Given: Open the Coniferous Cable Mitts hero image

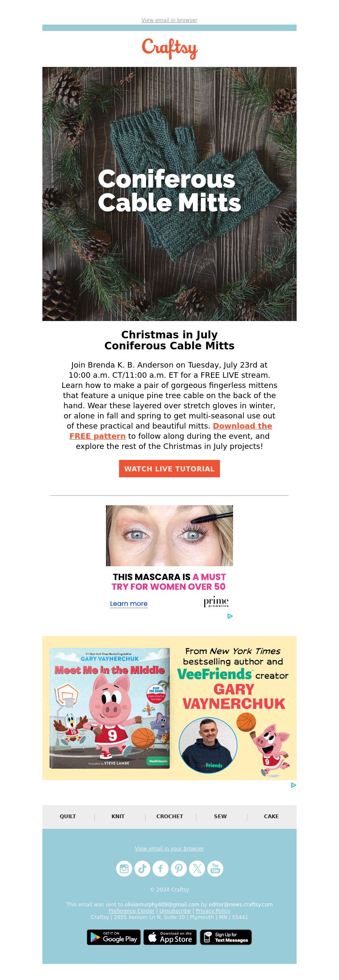Looking at the screenshot, I should pyautogui.click(x=169, y=194).
